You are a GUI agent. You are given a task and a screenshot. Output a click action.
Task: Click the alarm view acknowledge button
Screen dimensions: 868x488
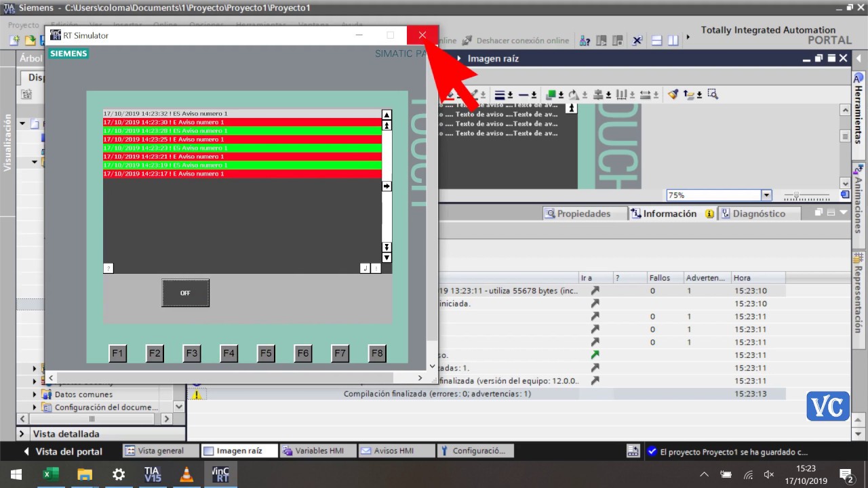(376, 268)
